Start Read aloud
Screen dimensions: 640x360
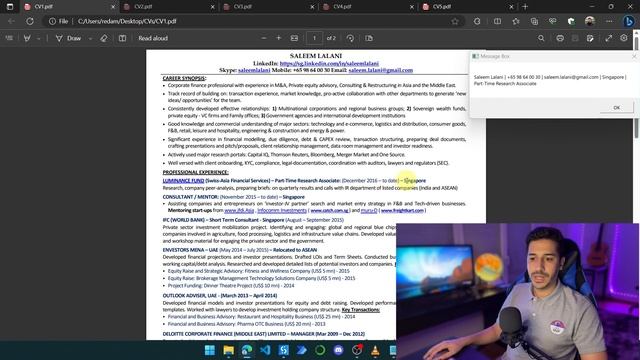coord(153,38)
